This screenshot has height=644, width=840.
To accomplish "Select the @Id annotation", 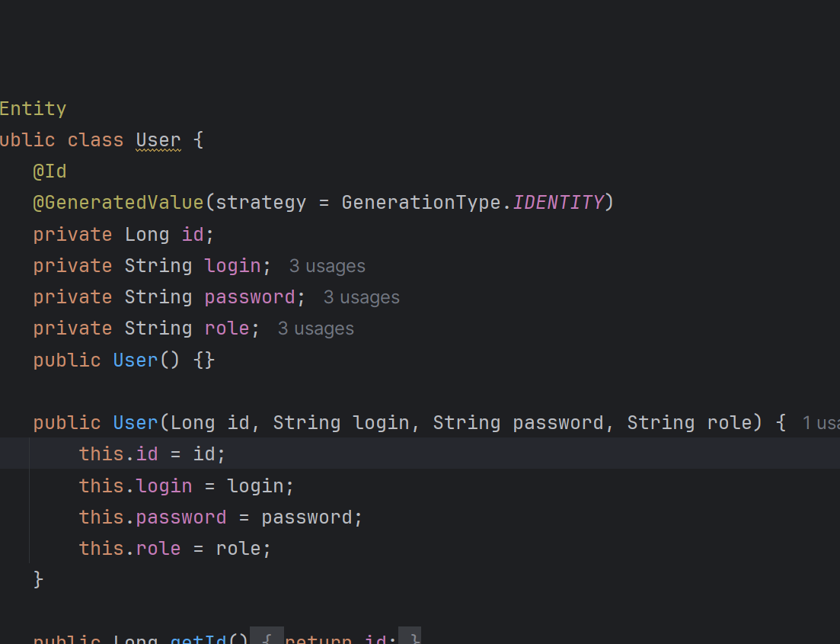I will click(x=50, y=171).
